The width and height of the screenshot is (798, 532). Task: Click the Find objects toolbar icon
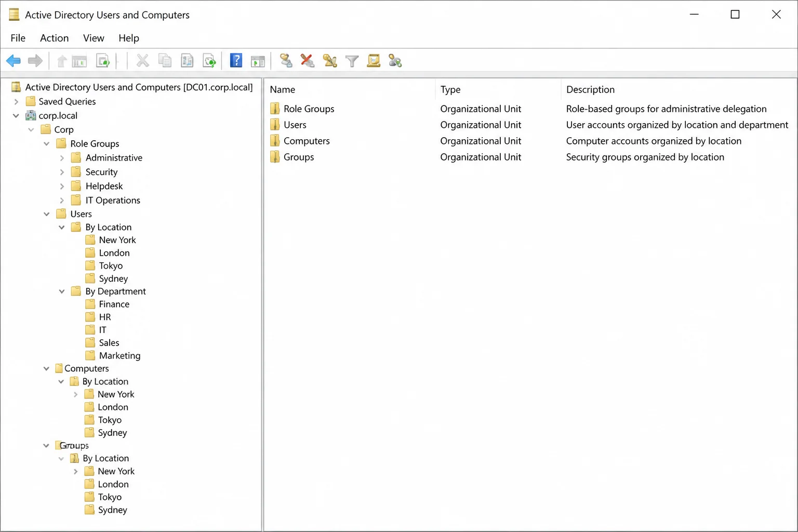[374, 61]
